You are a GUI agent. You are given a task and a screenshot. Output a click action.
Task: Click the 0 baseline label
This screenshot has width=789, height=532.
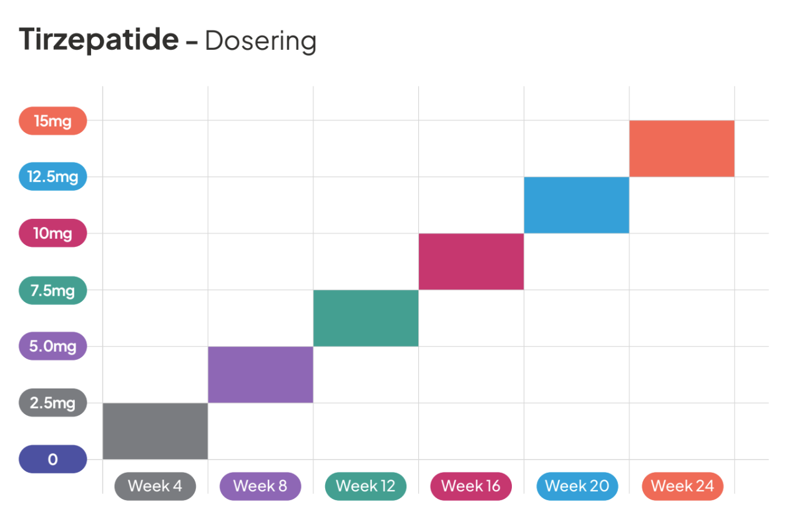[52, 459]
